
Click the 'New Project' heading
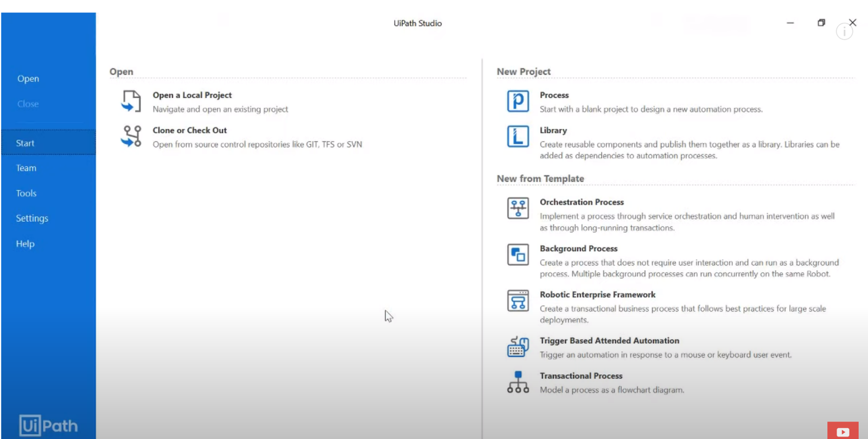[x=524, y=72]
